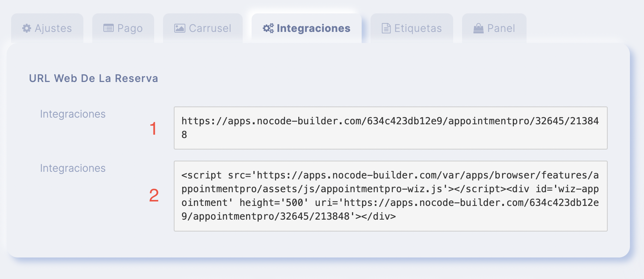
Task: Open the Ajustes tab
Action: point(47,28)
